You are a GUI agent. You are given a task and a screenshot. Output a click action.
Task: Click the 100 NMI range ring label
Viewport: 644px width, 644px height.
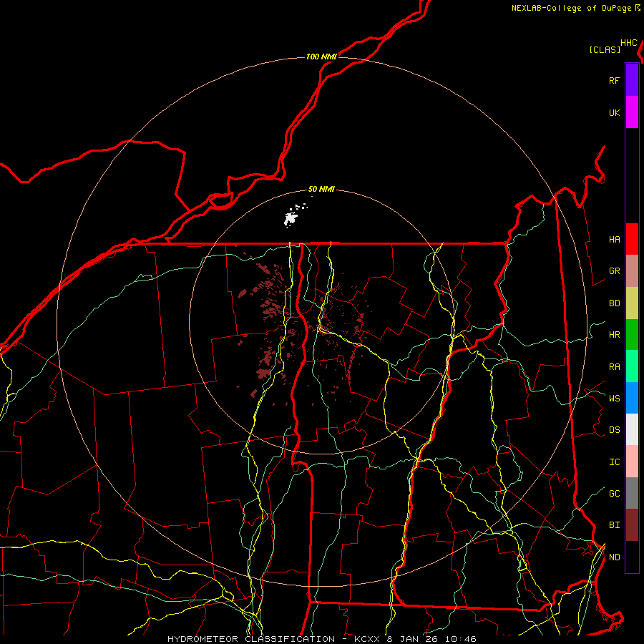(321, 57)
